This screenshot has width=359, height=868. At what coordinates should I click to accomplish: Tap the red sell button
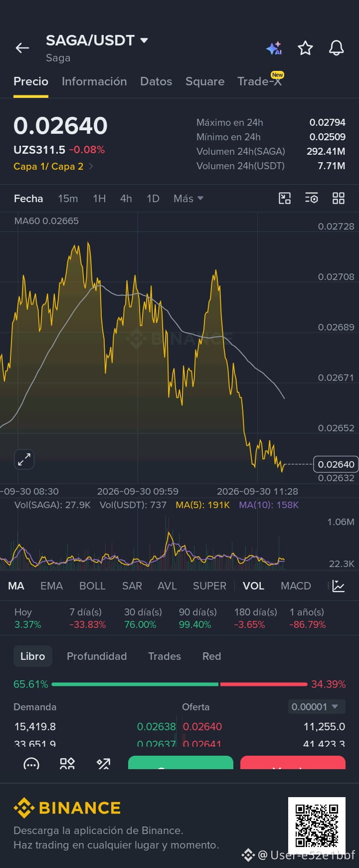click(x=293, y=763)
